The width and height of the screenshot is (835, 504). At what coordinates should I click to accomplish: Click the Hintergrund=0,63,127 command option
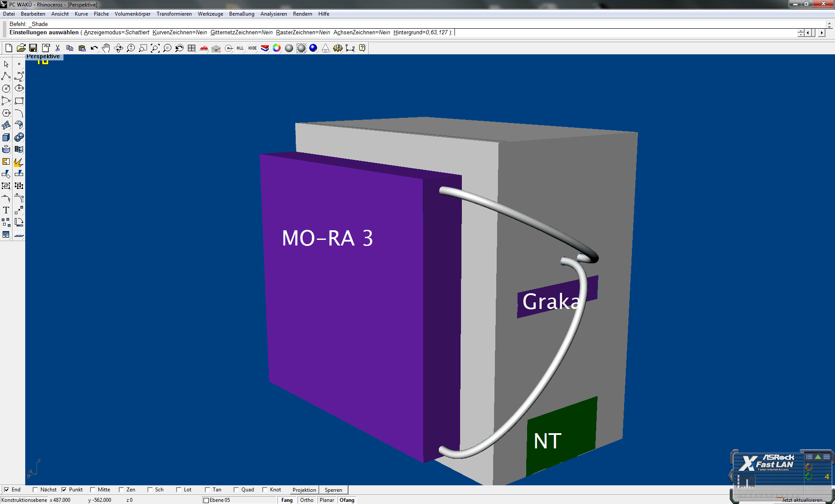(x=421, y=33)
